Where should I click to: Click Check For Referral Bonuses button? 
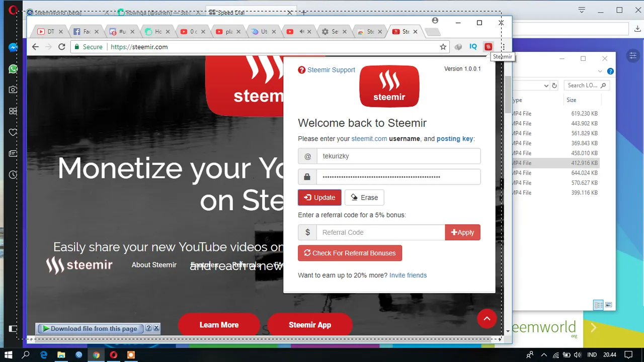point(350,253)
